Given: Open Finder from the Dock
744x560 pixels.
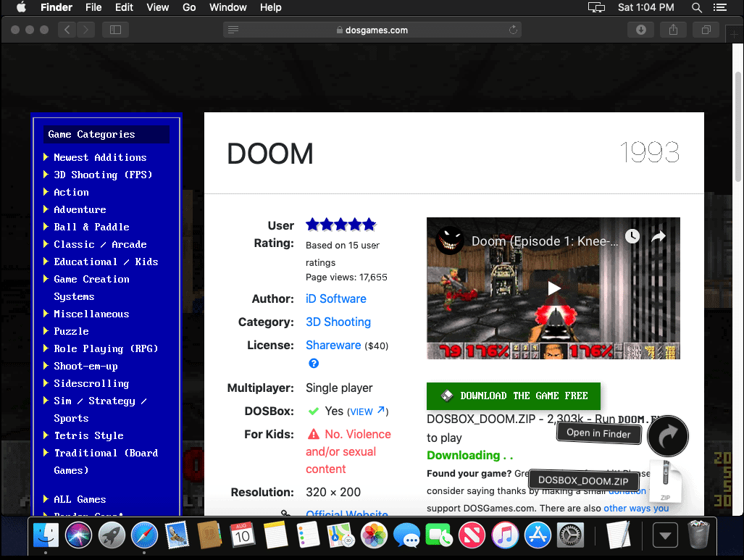Looking at the screenshot, I should coord(46,535).
